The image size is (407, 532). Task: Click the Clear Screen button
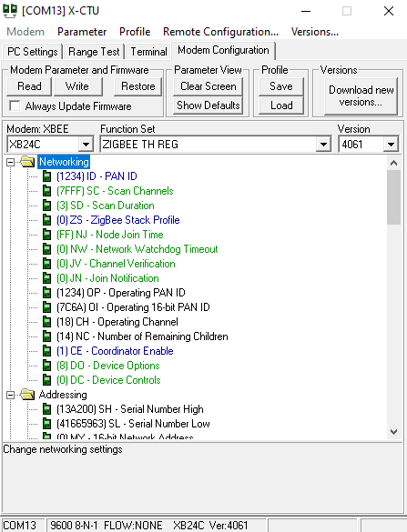(x=208, y=86)
